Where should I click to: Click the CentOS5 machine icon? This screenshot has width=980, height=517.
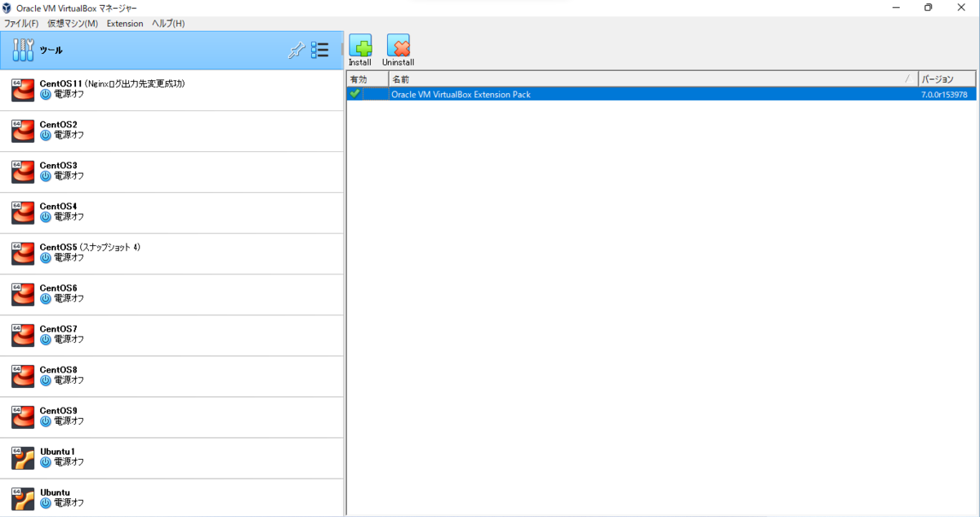pos(23,253)
